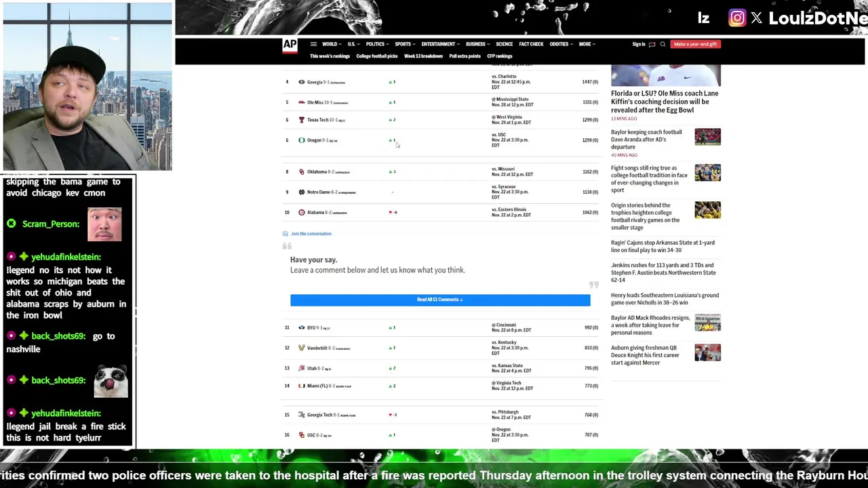Viewport: 868px width, 488px height.
Task: Click Scram_Person's chat emote image
Action: [104, 224]
